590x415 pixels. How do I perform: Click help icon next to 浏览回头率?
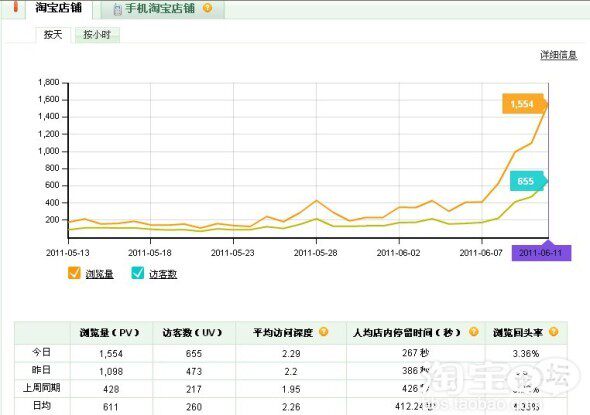tap(553, 331)
